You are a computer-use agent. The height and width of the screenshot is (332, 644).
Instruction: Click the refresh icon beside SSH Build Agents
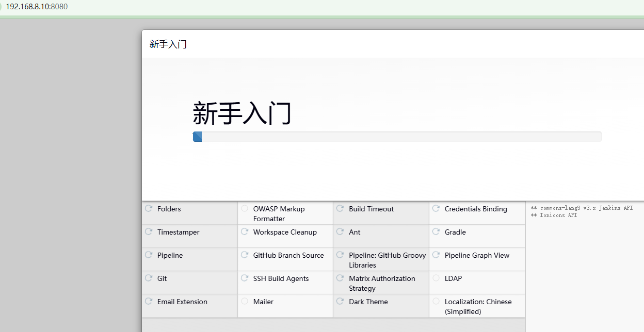[245, 278]
